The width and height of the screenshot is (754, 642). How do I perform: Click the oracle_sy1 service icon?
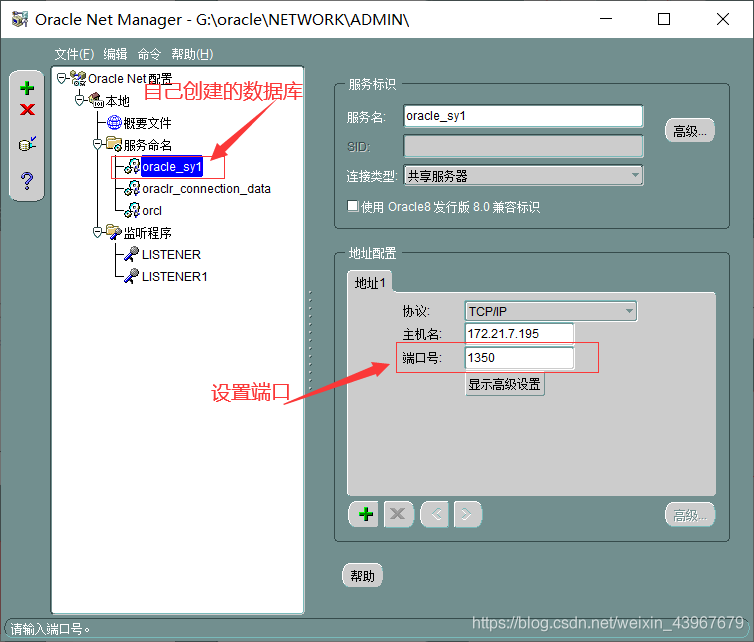coord(132,166)
